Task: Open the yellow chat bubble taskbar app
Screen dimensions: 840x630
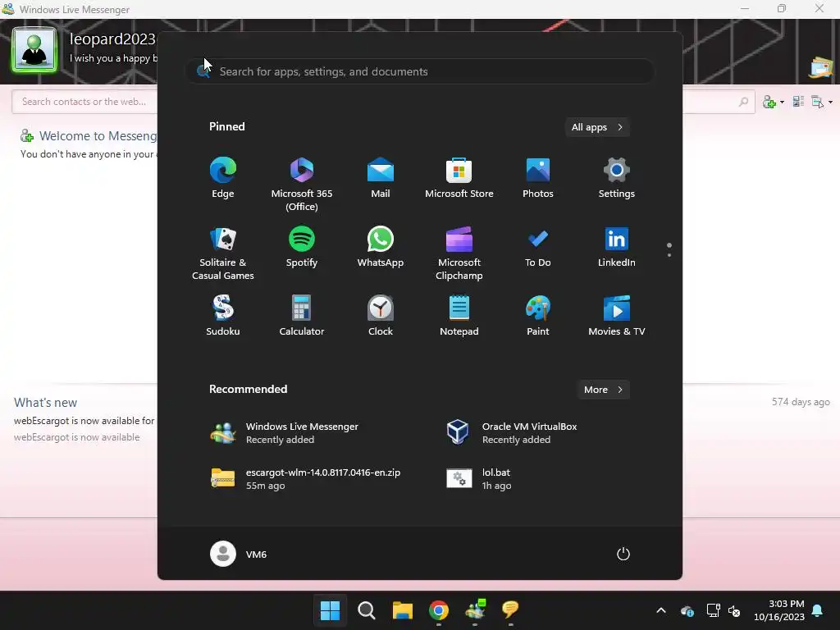Action: (510, 610)
